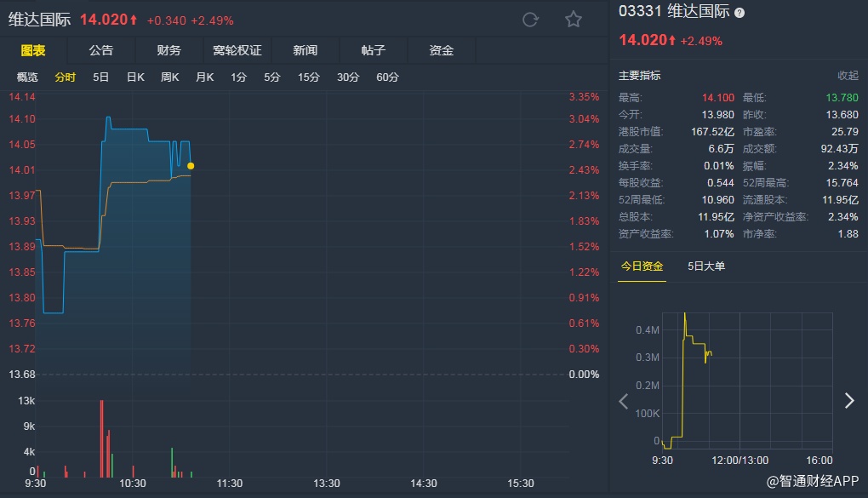Click the yellow current price dot
The height and width of the screenshot is (498, 868).
click(x=191, y=166)
